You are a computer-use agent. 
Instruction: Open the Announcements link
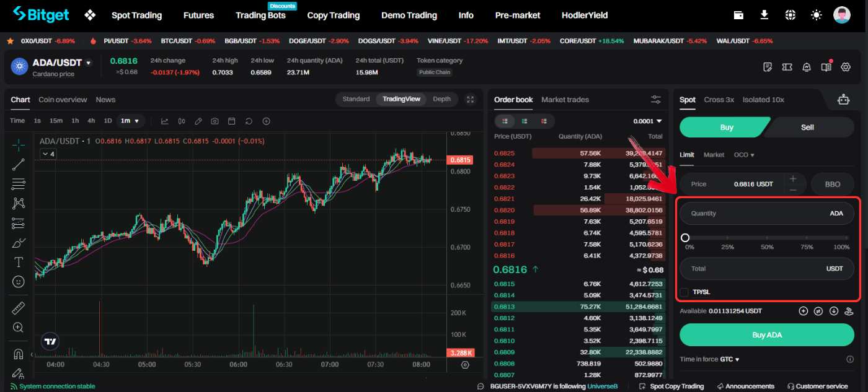pyautogui.click(x=745, y=386)
